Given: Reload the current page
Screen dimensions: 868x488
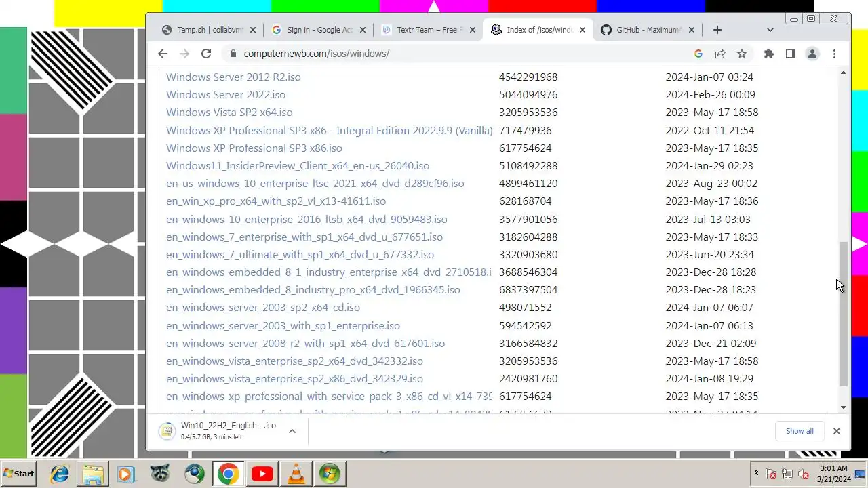Looking at the screenshot, I should (206, 54).
